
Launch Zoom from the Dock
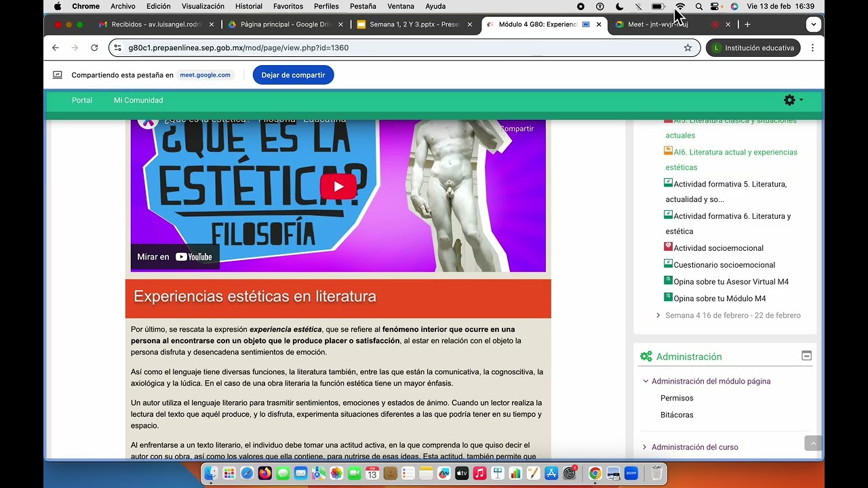631,474
